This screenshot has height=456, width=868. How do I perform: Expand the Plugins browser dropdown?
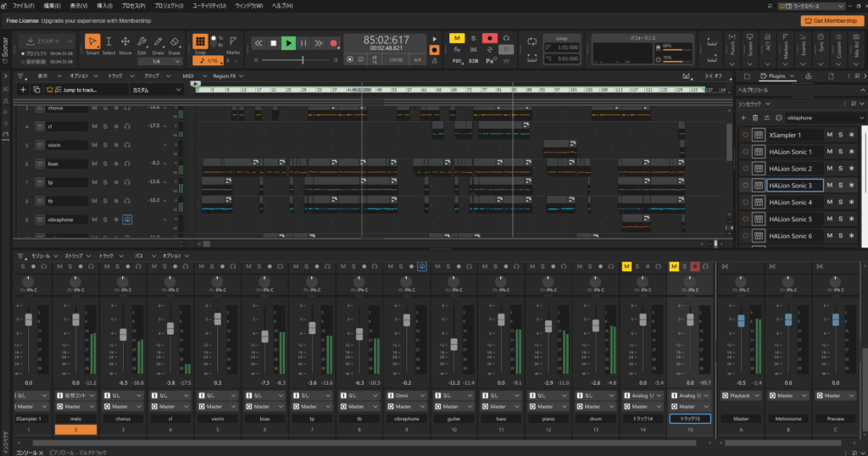tap(793, 75)
